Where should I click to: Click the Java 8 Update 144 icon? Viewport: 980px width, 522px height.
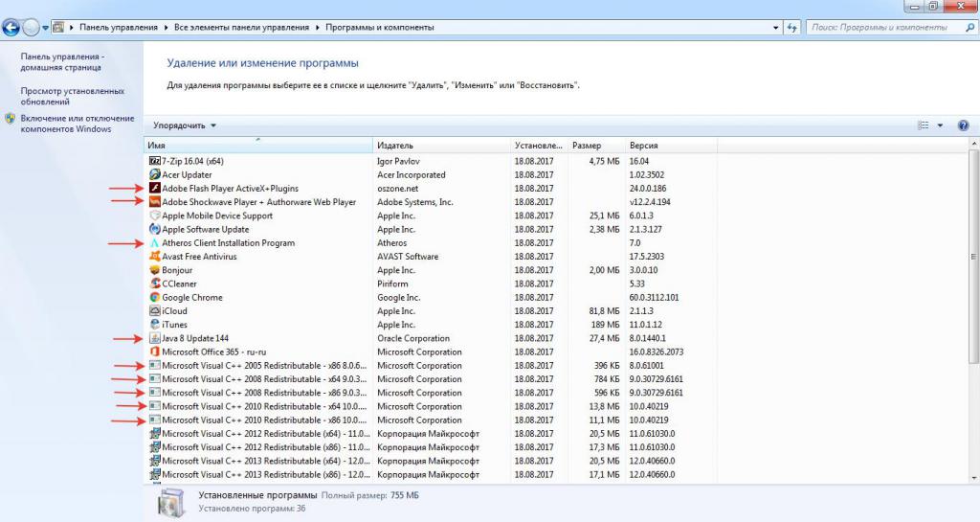point(155,338)
